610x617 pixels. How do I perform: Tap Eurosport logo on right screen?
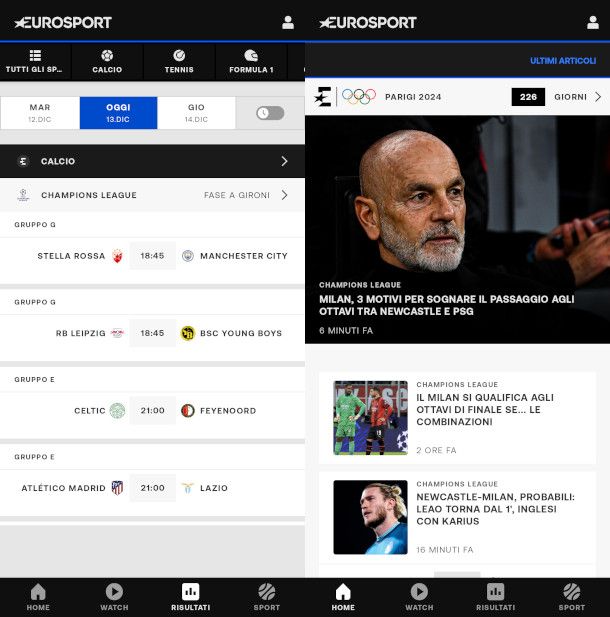click(x=368, y=22)
